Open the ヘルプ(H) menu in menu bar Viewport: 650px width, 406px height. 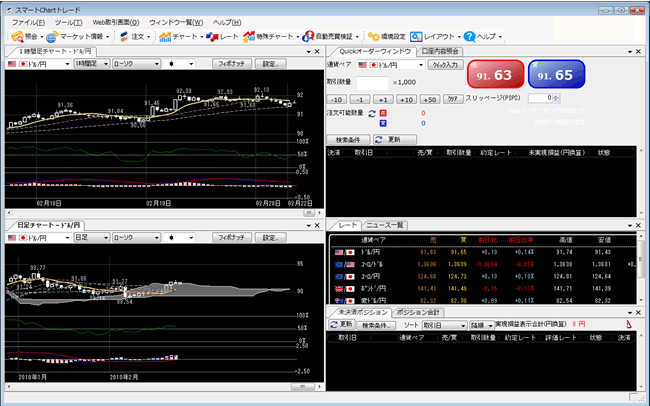coord(227,22)
